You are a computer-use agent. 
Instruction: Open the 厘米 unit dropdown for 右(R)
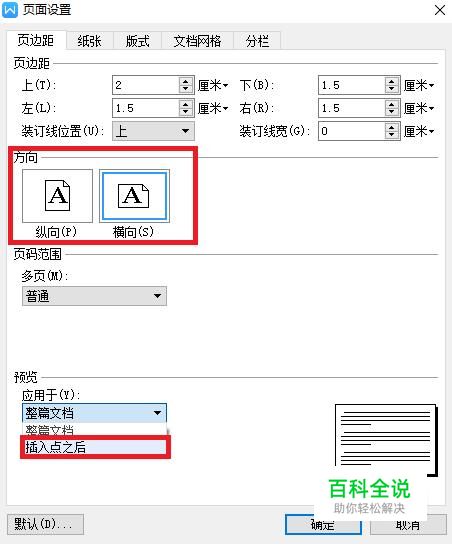pyautogui.click(x=419, y=108)
